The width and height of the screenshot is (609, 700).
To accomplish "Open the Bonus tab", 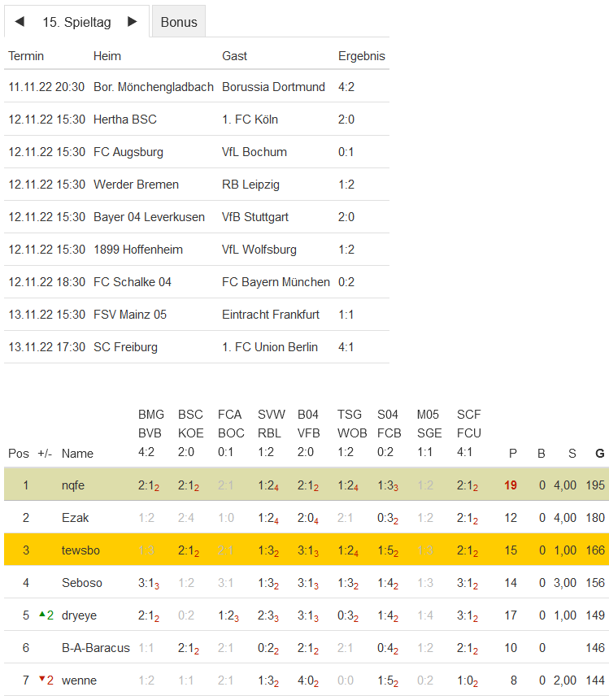I will [x=179, y=22].
